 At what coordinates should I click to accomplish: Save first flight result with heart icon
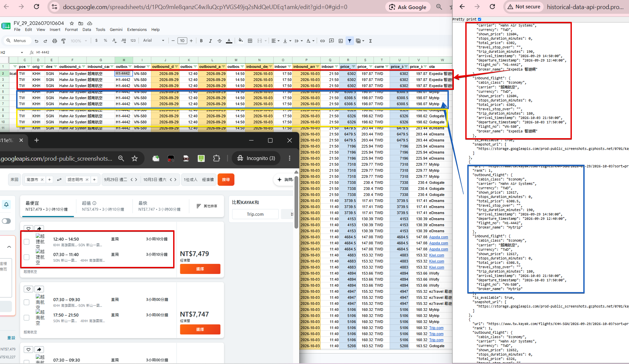click(x=29, y=229)
